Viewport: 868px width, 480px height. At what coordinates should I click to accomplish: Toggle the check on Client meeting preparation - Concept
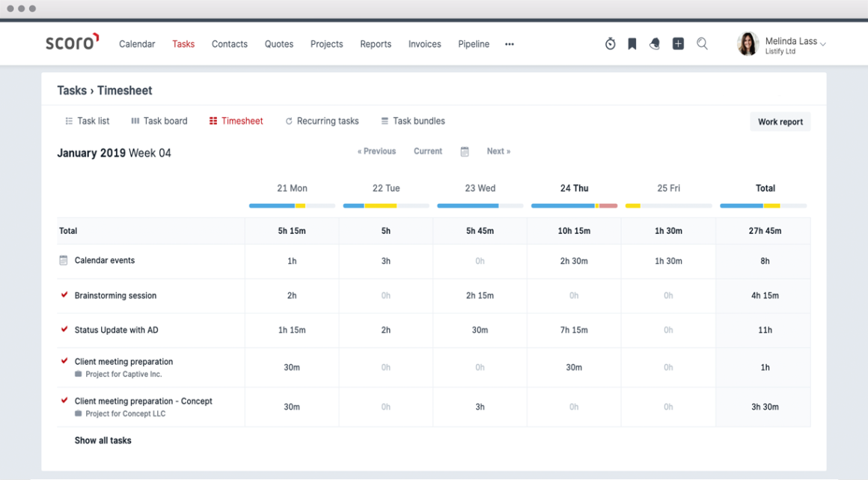tap(64, 401)
